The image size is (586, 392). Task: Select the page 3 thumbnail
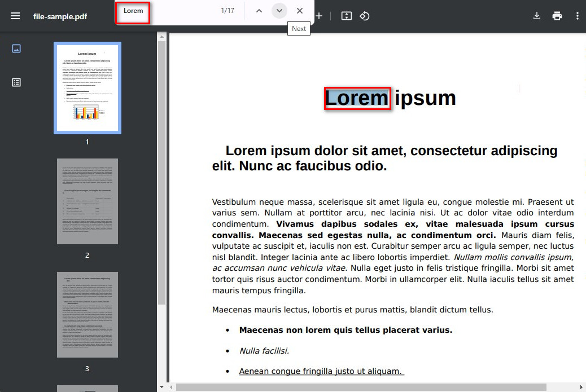[87, 315]
